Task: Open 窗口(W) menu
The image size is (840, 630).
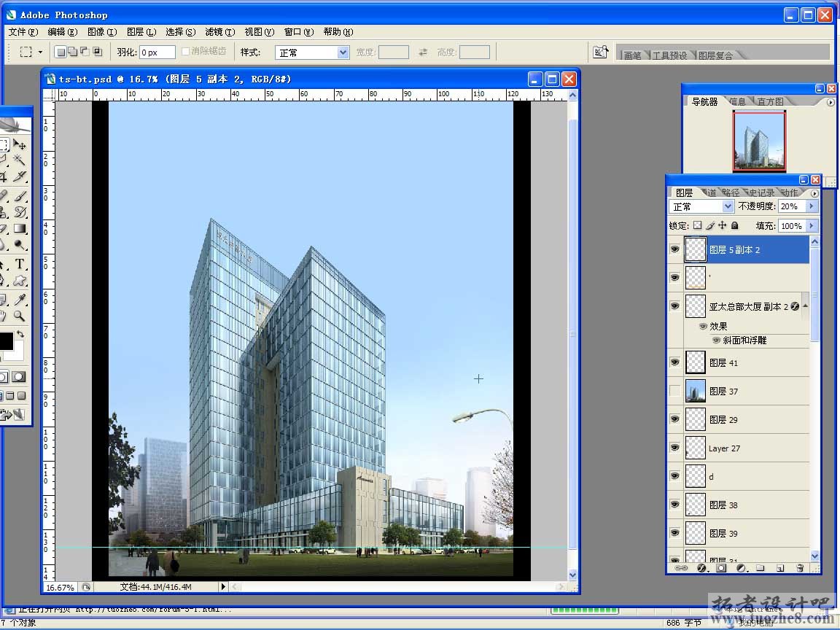Action: click(x=298, y=32)
